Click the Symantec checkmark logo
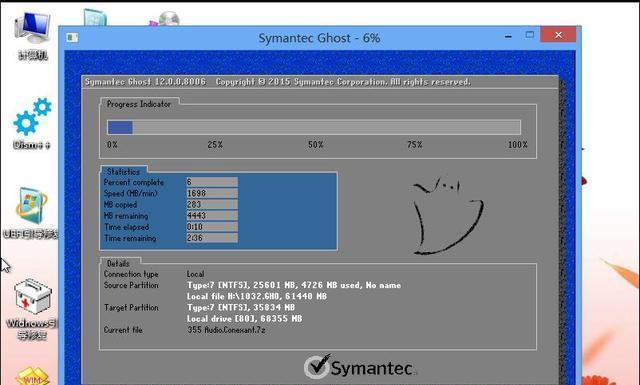 tap(317, 366)
